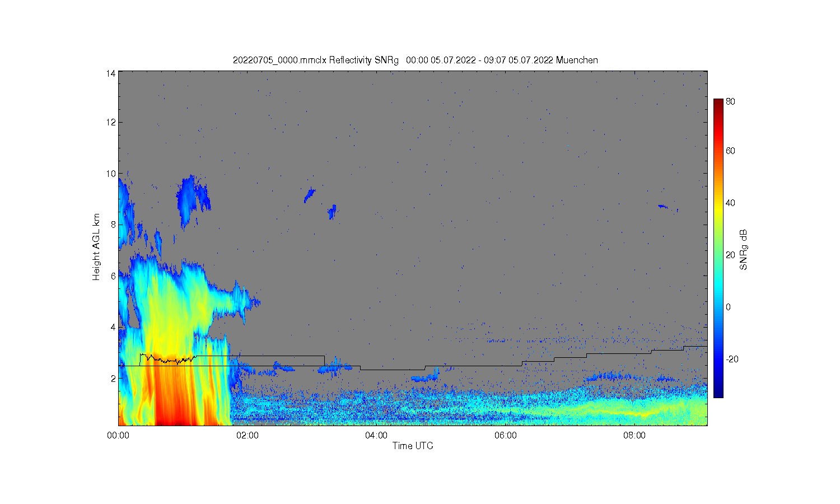Click the height tick label 12
The height and width of the screenshot is (504, 840).
tap(111, 122)
